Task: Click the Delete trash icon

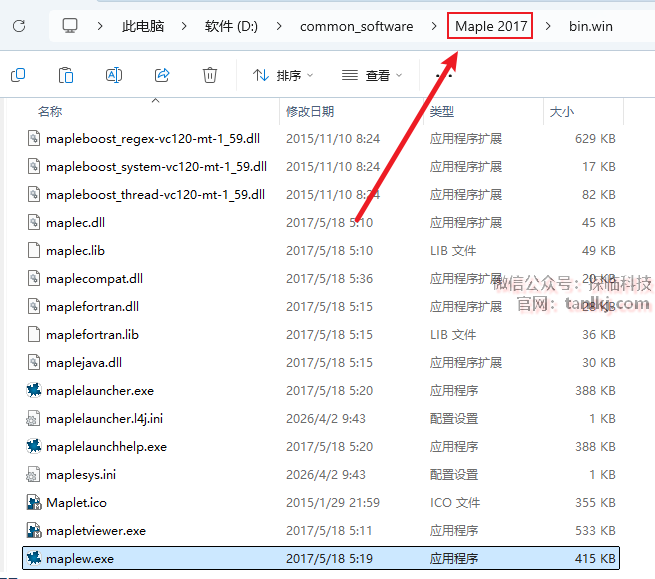Action: coord(210,76)
